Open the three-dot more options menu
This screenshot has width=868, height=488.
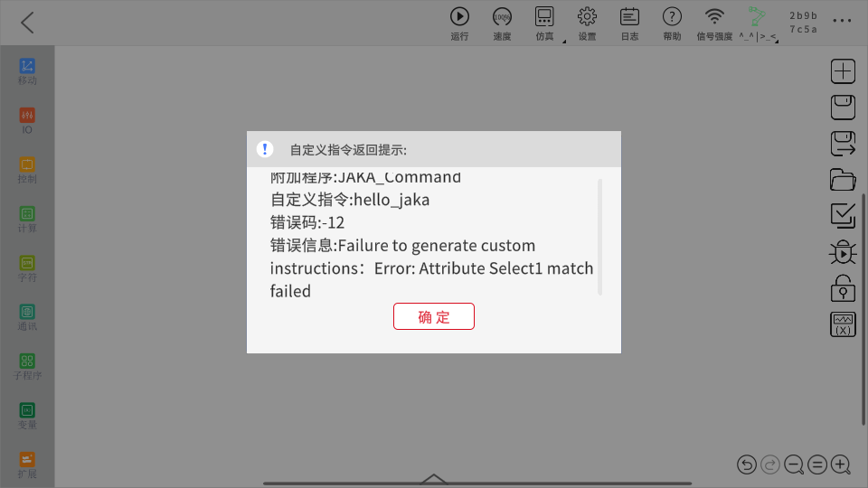842,21
